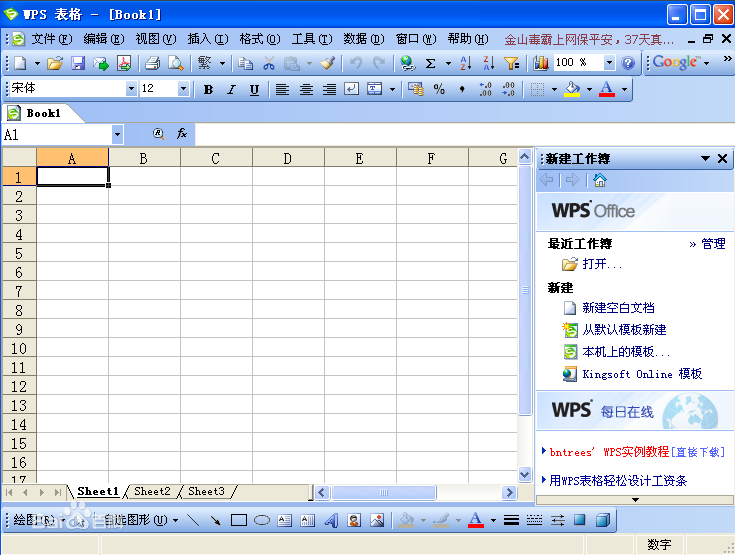Toggle wrap text button
Image resolution: width=735 pixels, height=555 pixels.
(x=352, y=89)
